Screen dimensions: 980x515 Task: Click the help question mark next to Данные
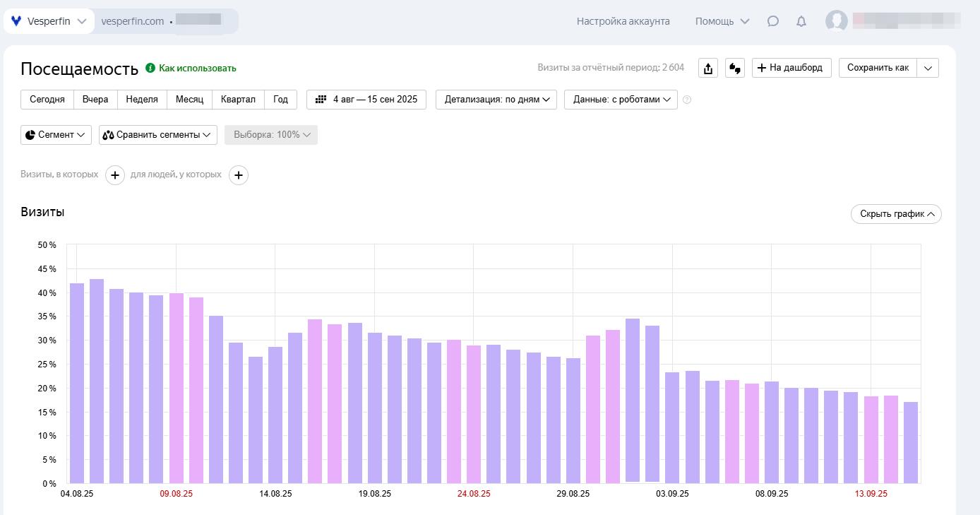click(x=687, y=100)
